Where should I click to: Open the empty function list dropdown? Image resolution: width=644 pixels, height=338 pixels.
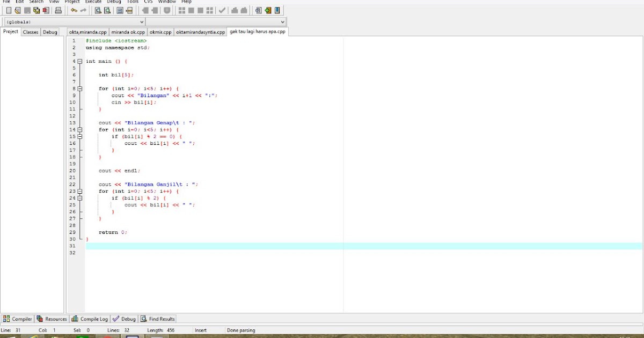click(216, 22)
